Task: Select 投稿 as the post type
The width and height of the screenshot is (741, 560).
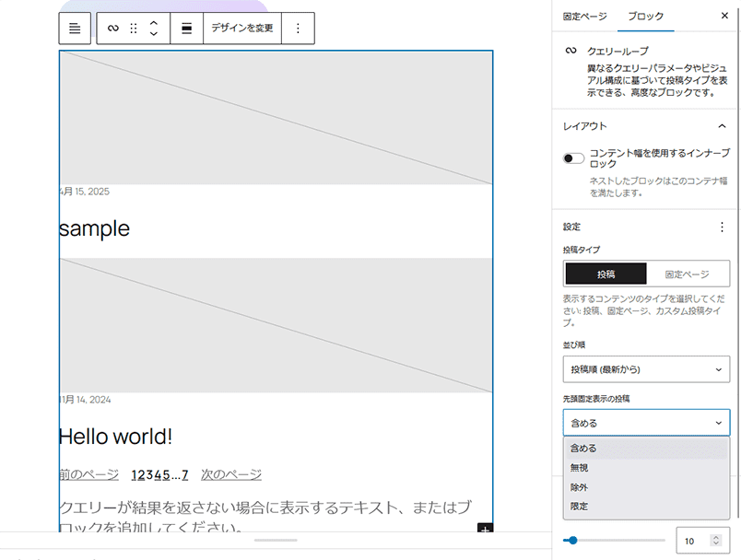Action: coord(605,274)
